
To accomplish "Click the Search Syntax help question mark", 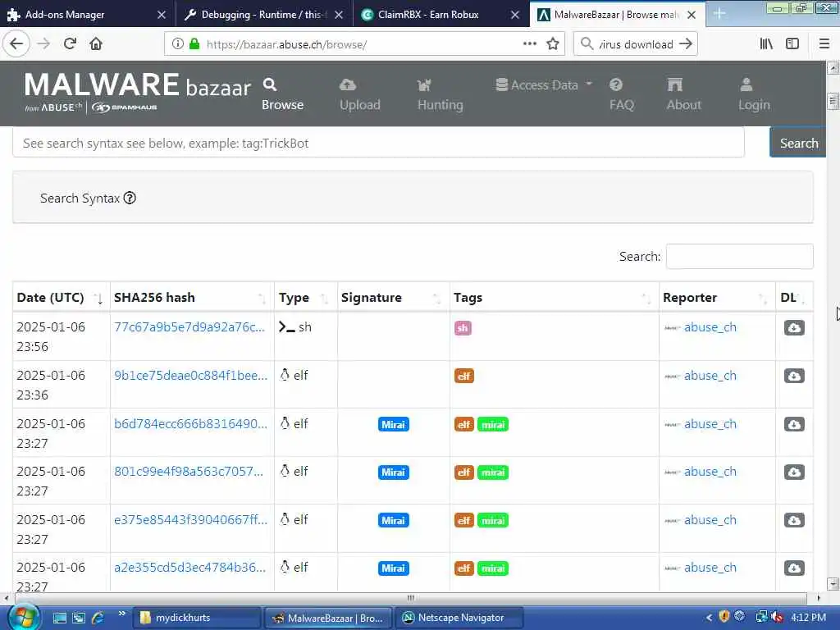I will point(130,198).
